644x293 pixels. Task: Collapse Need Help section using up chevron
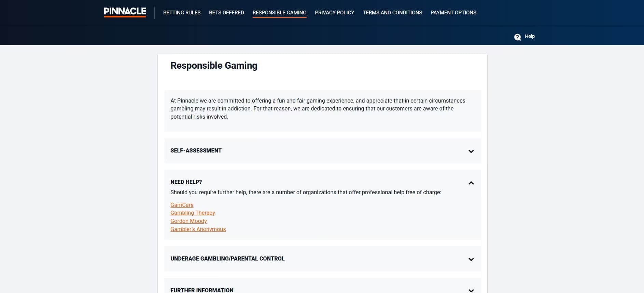pyautogui.click(x=471, y=183)
